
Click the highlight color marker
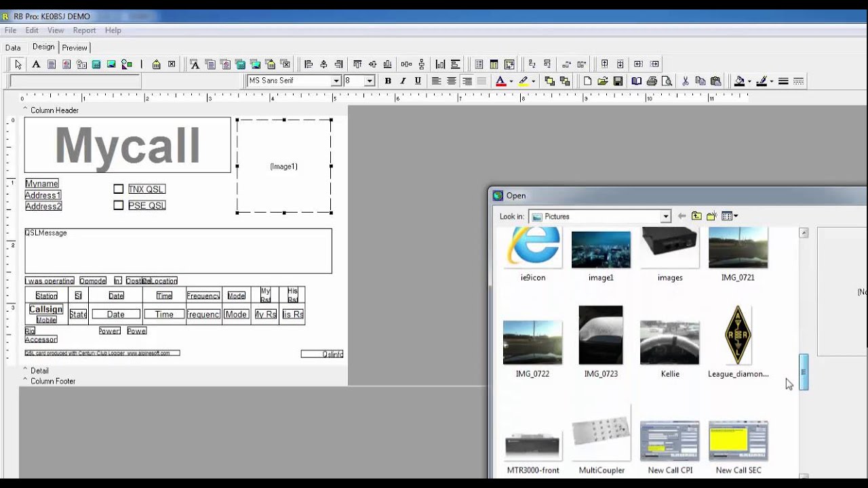click(x=523, y=81)
